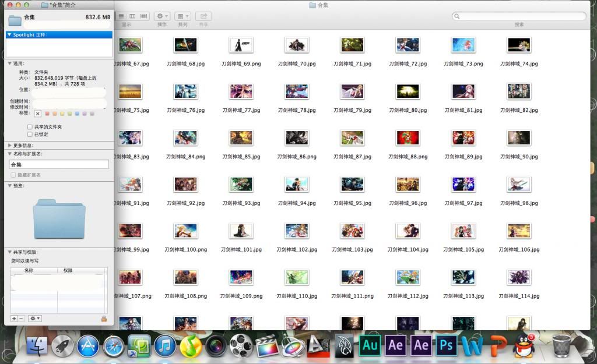This screenshot has width=597, height=364.
Task: Open the 排列 arrange dropdown in toolbar
Action: tap(182, 16)
